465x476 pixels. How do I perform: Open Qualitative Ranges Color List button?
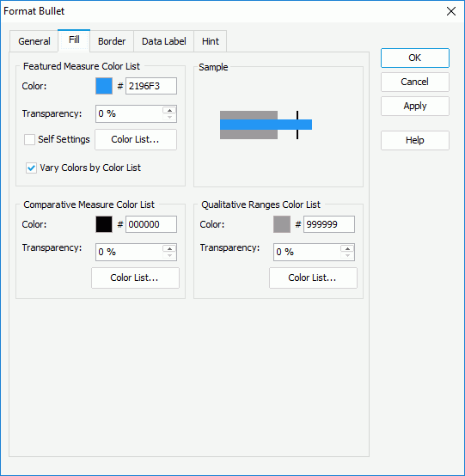pos(313,278)
